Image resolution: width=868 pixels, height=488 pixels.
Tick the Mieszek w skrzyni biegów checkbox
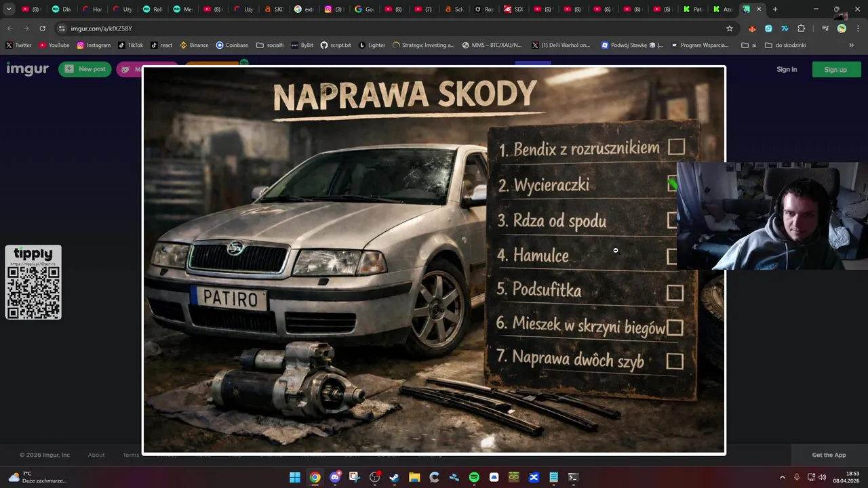(x=674, y=328)
